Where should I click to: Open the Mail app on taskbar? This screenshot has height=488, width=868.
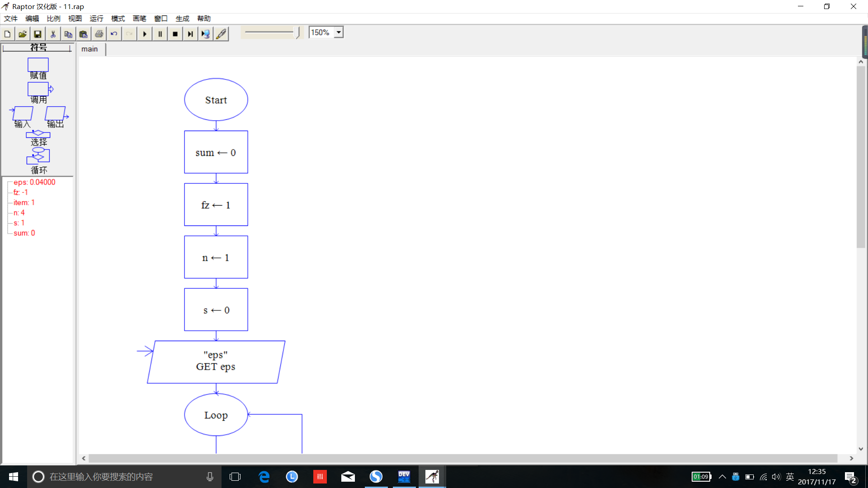[348, 477]
